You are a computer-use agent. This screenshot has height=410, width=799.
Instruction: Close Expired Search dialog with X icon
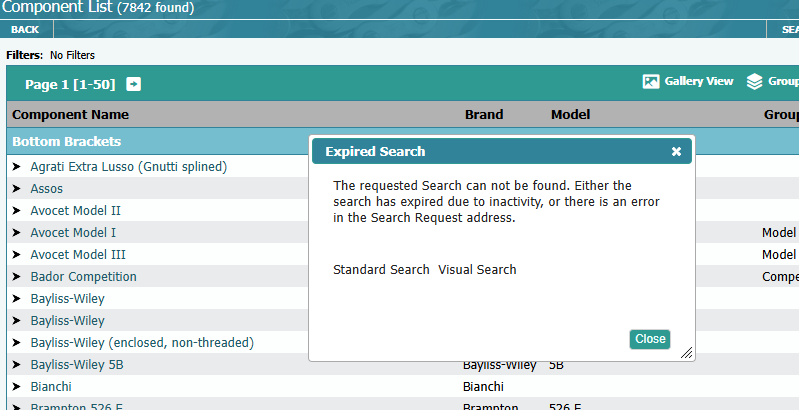pos(676,152)
